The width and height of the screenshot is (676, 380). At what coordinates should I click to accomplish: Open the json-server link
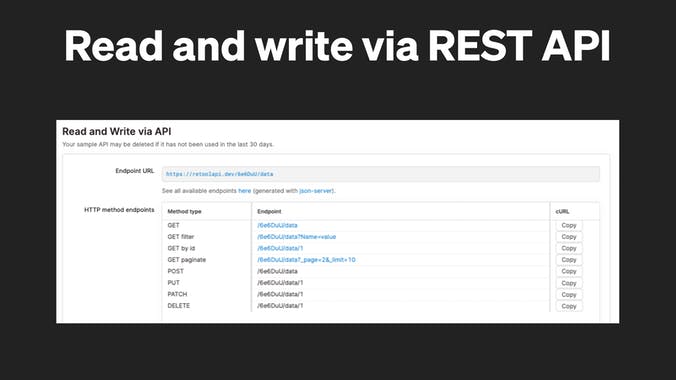pos(316,191)
